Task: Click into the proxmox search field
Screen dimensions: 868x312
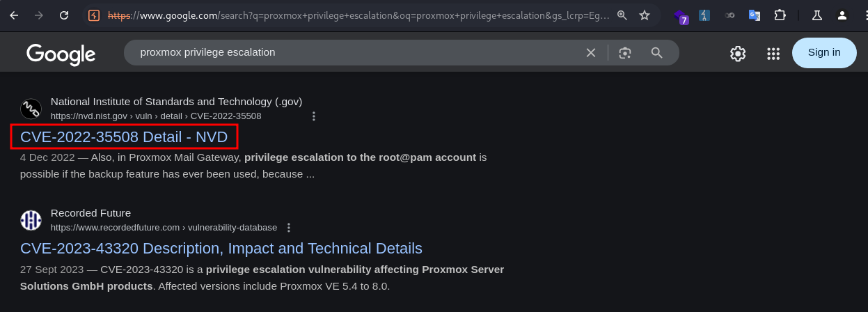Action: tap(348, 52)
